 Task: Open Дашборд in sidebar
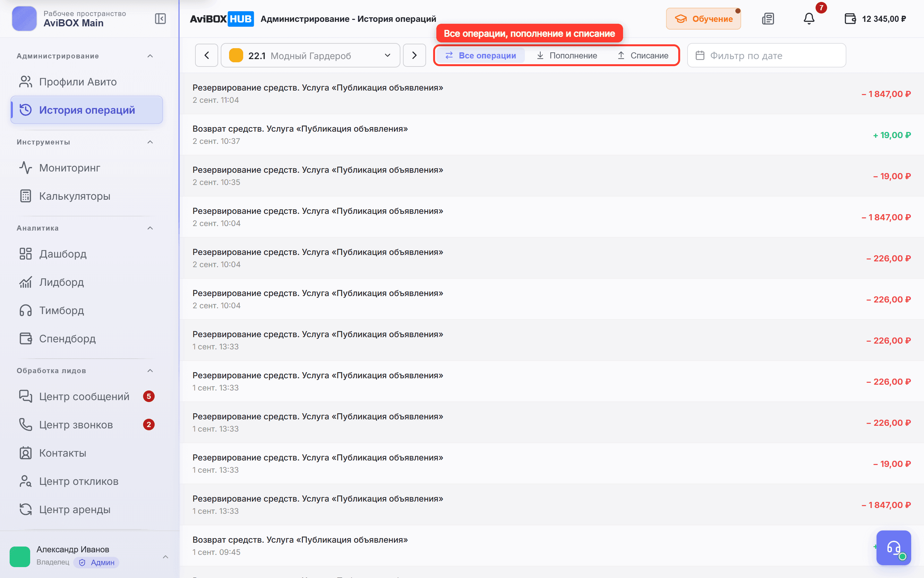(87, 254)
